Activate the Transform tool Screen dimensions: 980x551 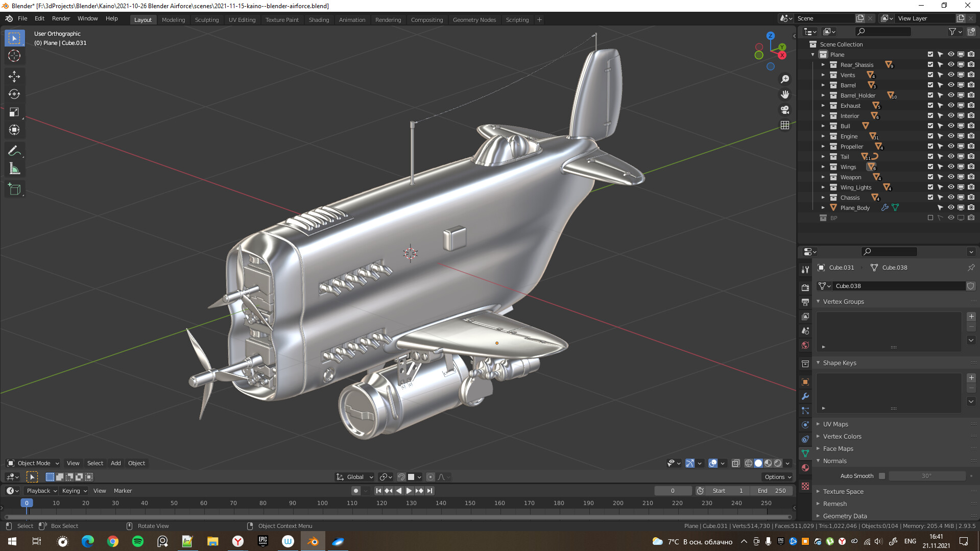pos(14,130)
